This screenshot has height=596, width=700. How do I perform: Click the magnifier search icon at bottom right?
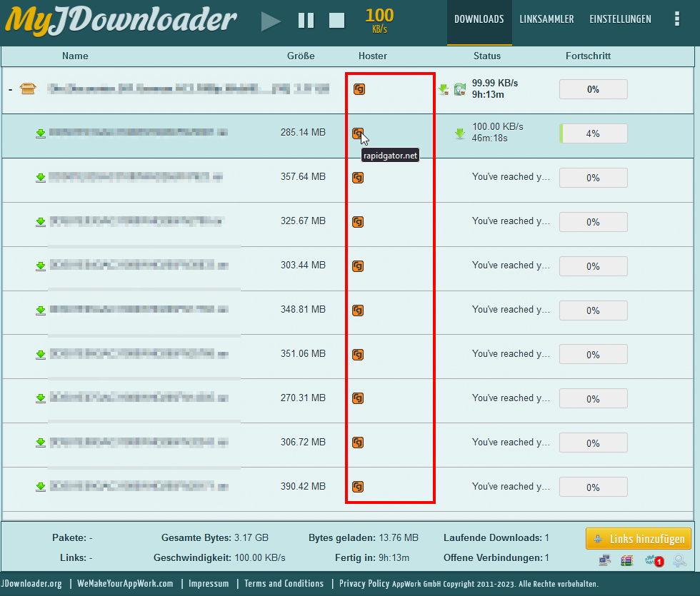click(x=679, y=561)
